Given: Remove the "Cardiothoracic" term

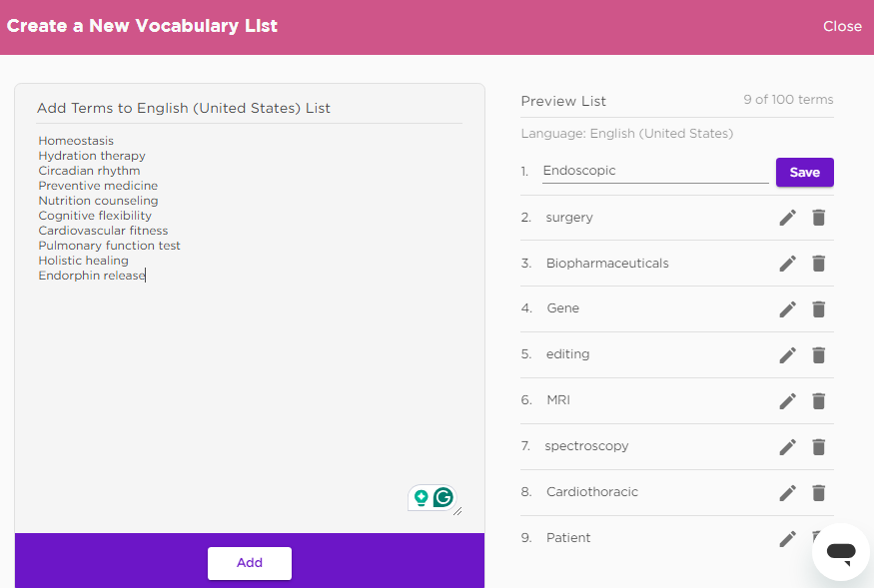Looking at the screenshot, I should pyautogui.click(x=818, y=493).
